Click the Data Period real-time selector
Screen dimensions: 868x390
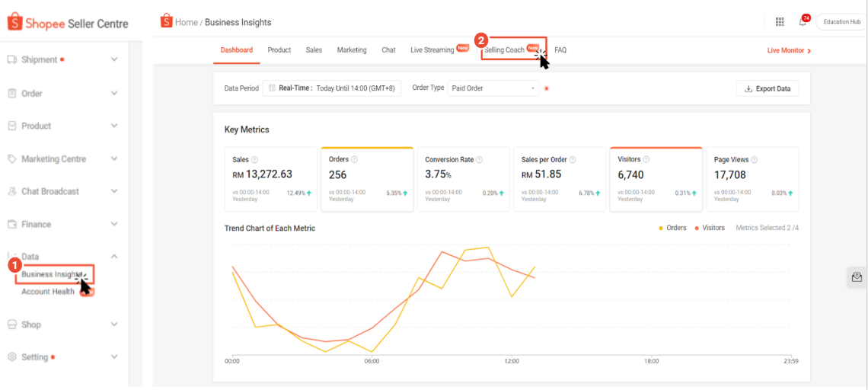coord(331,88)
